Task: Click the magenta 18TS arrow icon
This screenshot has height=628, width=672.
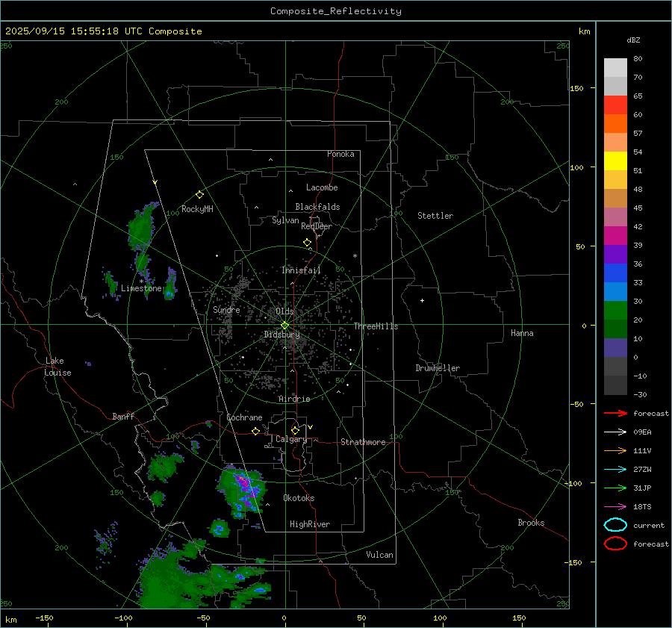Action: point(615,507)
